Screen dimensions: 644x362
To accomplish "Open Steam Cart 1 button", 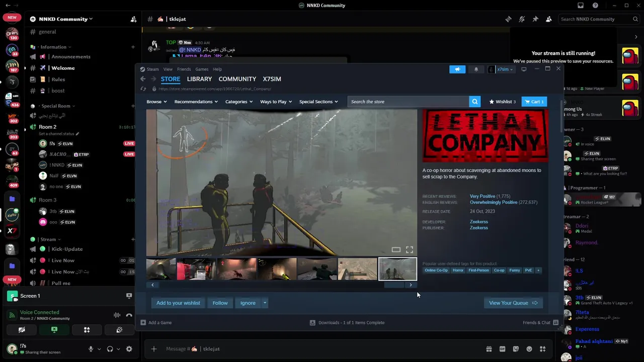I will coord(534,102).
